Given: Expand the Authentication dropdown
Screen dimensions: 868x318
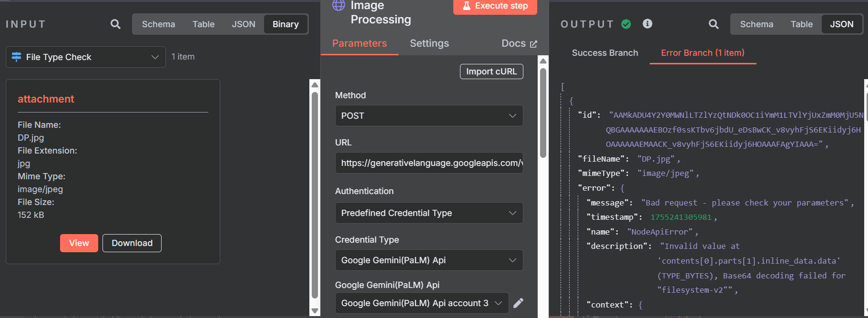Looking at the screenshot, I should click(x=429, y=213).
